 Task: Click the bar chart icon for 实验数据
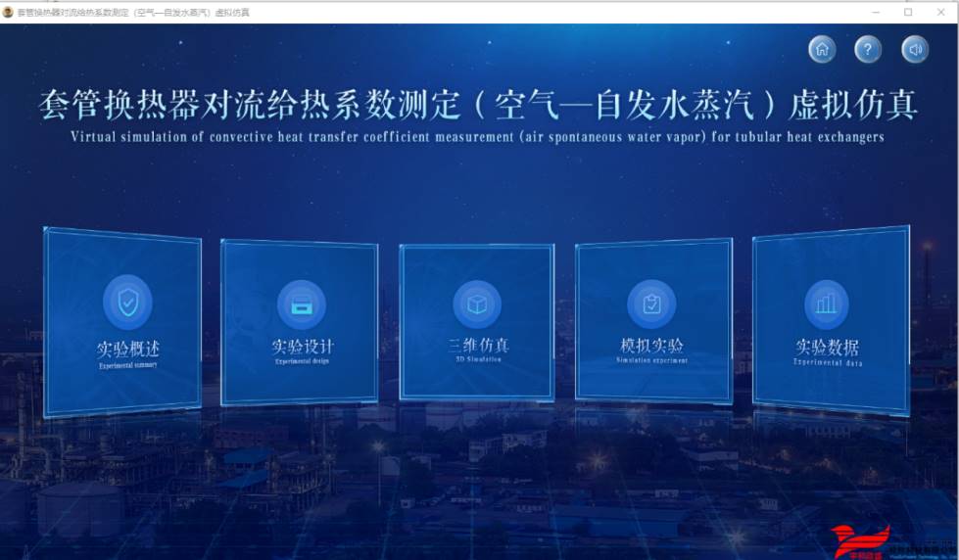[x=827, y=303]
